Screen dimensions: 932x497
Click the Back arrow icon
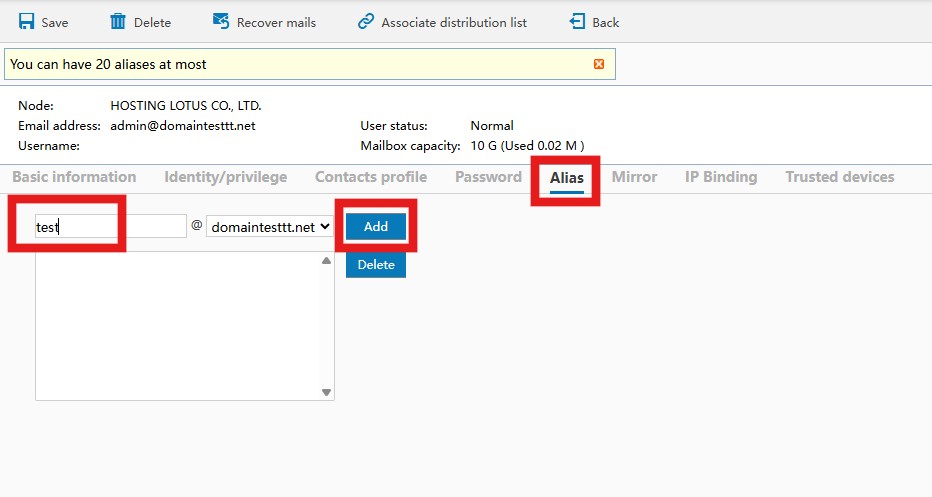point(577,21)
